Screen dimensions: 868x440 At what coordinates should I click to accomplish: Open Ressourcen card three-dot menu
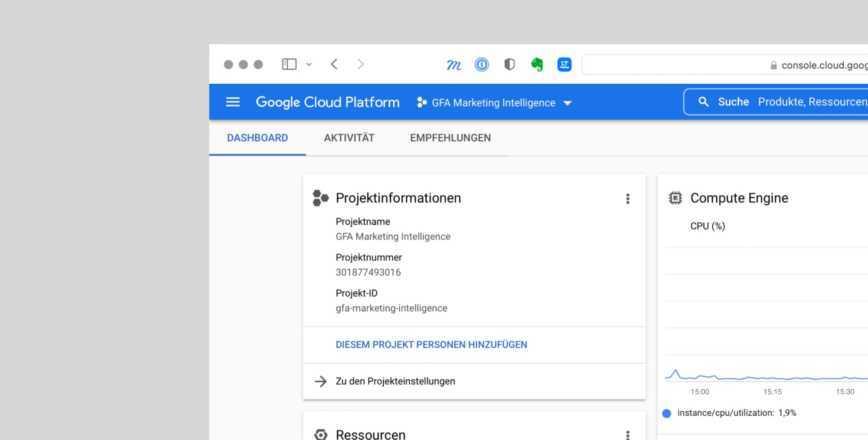[628, 435]
